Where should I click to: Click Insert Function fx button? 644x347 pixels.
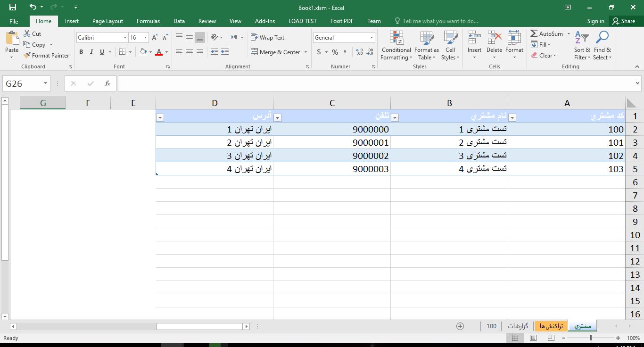click(x=107, y=83)
